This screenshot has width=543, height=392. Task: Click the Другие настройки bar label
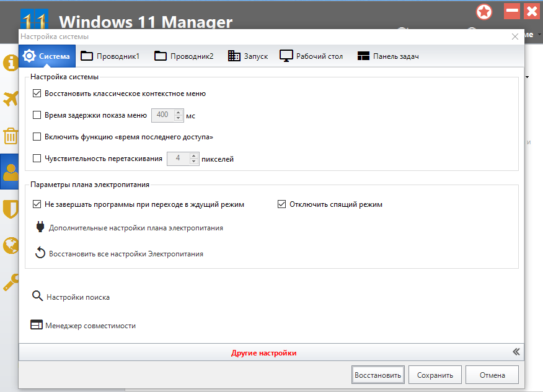click(264, 353)
